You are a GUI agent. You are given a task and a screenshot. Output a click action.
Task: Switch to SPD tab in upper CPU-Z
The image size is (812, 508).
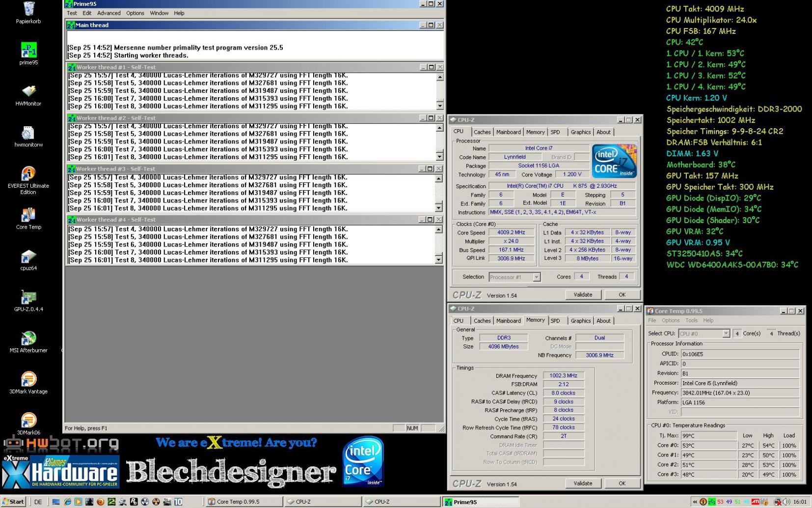click(555, 132)
